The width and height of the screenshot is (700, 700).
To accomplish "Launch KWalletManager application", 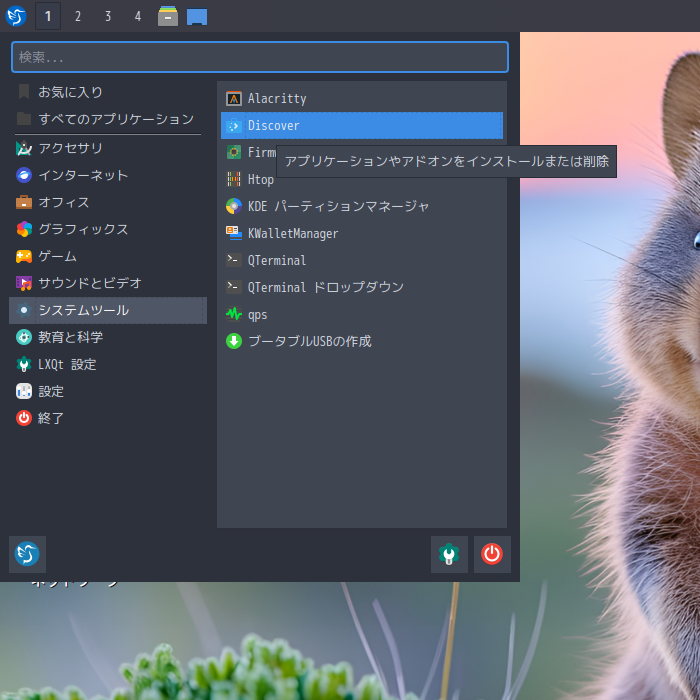I will point(292,234).
